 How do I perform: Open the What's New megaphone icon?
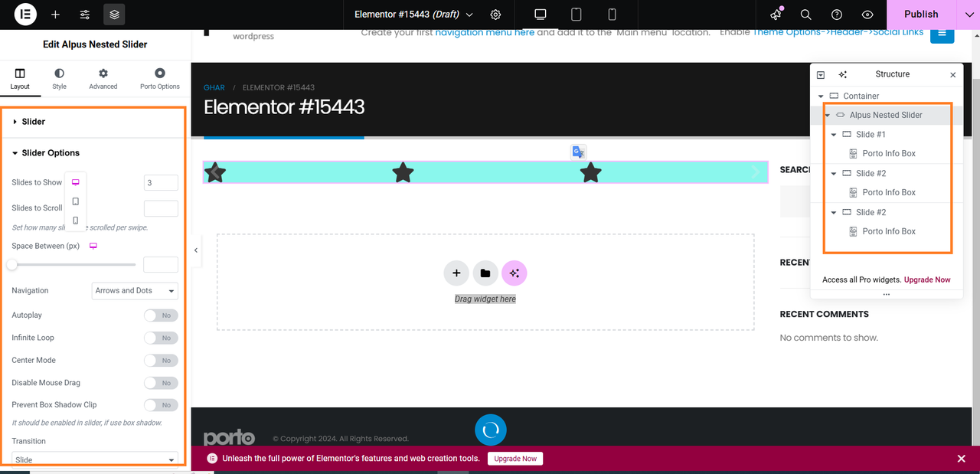click(776, 15)
